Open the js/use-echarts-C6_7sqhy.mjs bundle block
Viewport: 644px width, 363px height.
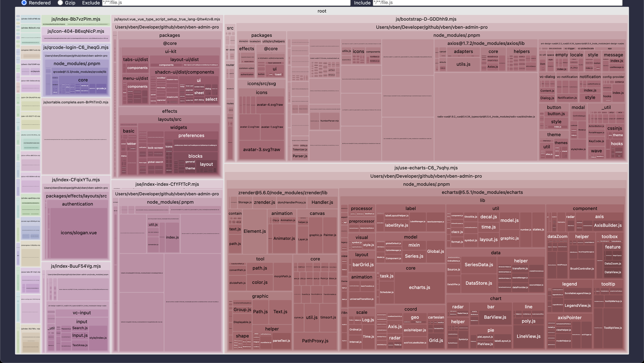click(426, 168)
